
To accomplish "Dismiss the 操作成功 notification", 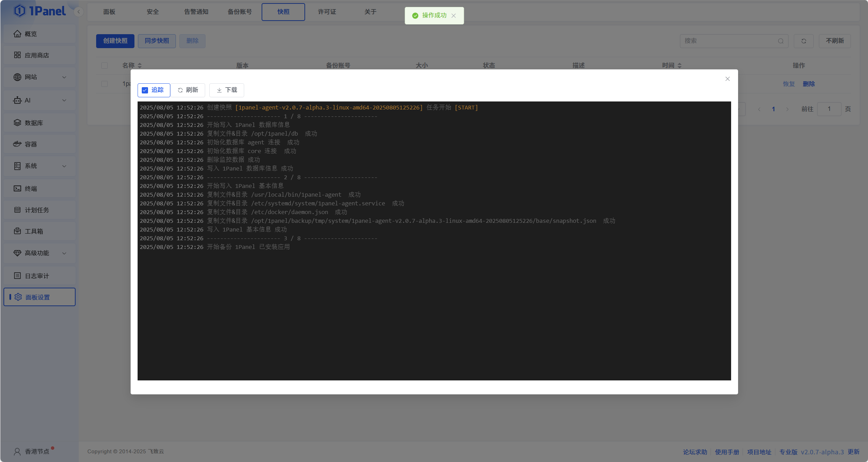I will pos(454,16).
